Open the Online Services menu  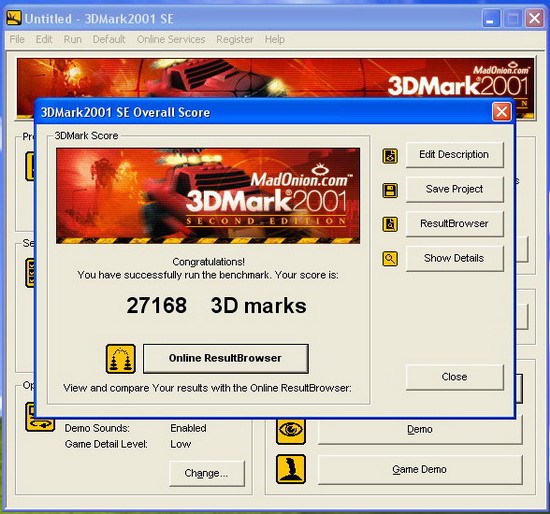pyautogui.click(x=171, y=39)
